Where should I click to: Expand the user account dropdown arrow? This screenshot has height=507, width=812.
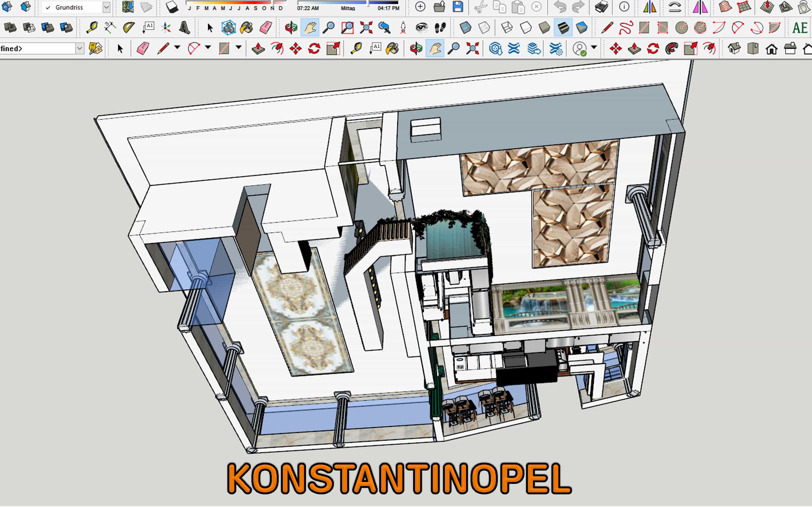click(x=594, y=48)
